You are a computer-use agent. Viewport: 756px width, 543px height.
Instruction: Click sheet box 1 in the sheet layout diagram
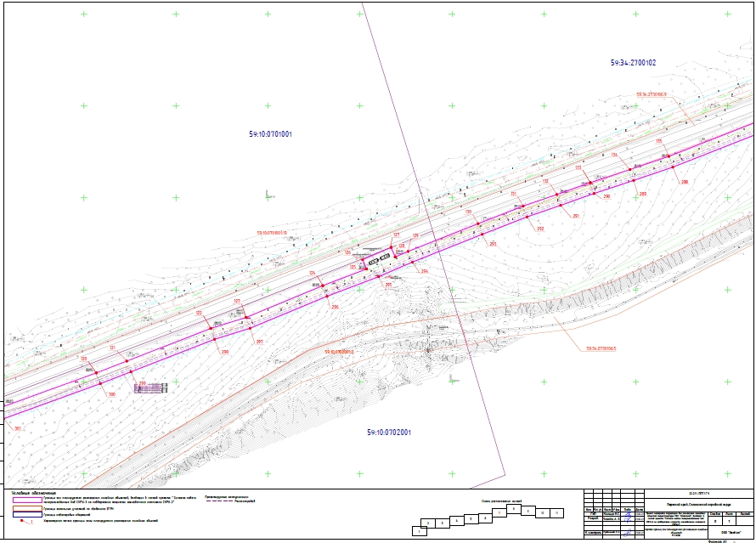point(420,531)
